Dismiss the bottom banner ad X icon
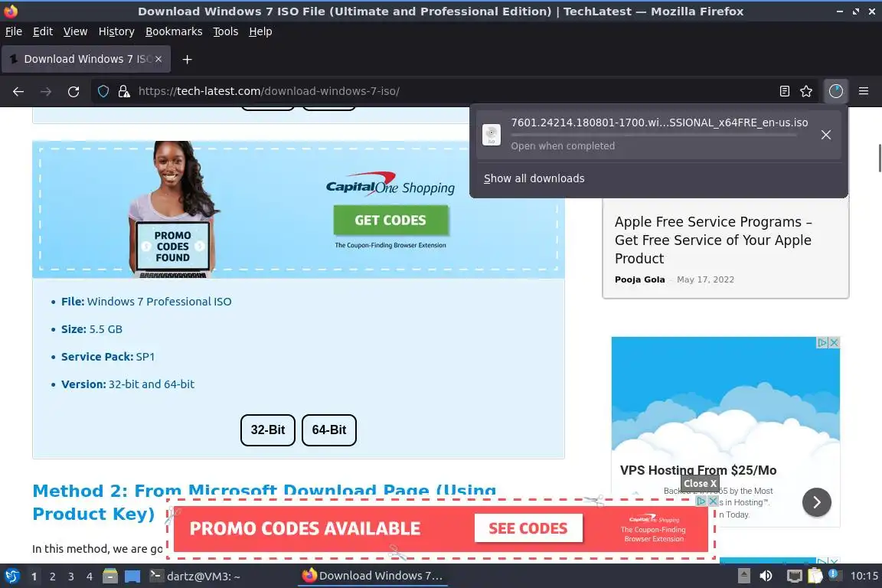Viewport: 882px width, 588px height. click(713, 501)
